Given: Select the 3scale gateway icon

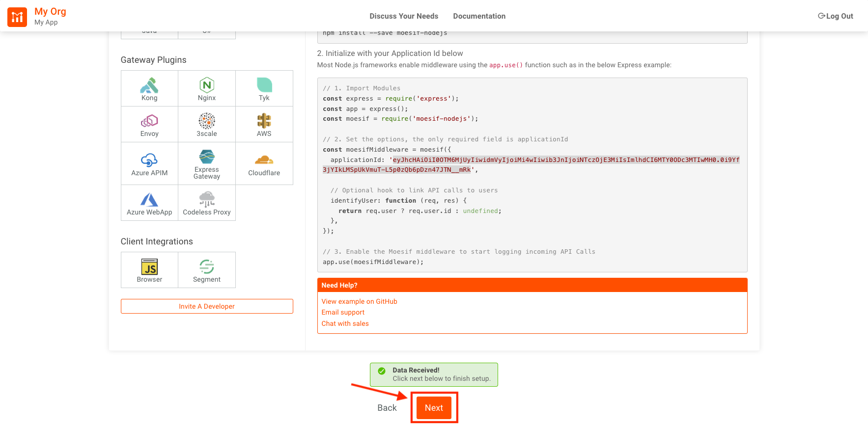Looking at the screenshot, I should (x=207, y=125).
